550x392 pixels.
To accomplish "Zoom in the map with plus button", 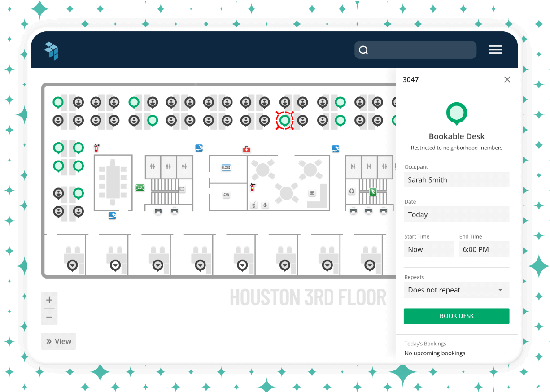I will pyautogui.click(x=49, y=300).
